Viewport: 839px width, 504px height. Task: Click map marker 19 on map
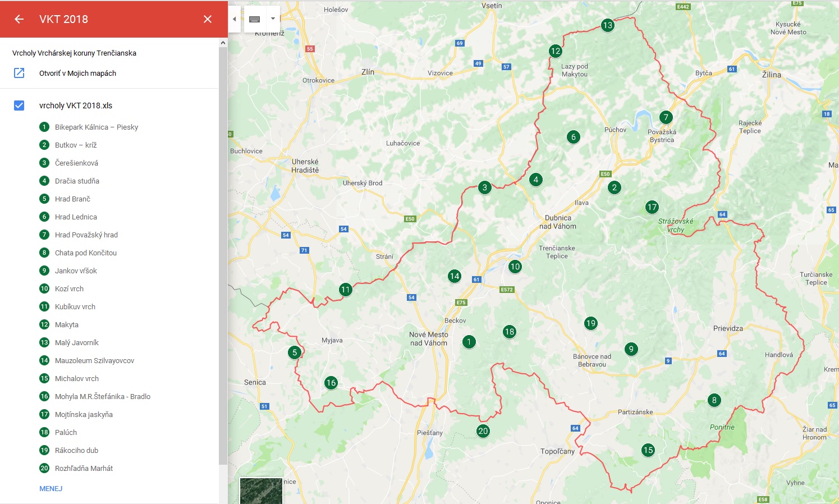[590, 323]
